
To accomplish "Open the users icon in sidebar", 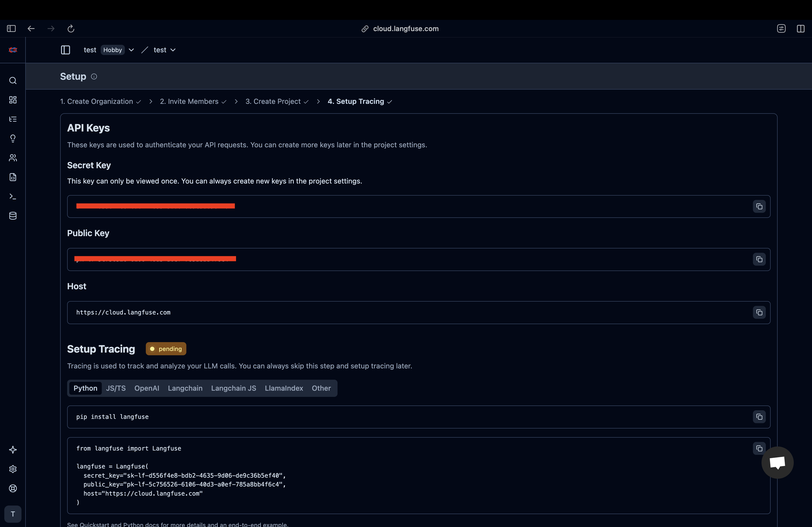I will click(13, 158).
